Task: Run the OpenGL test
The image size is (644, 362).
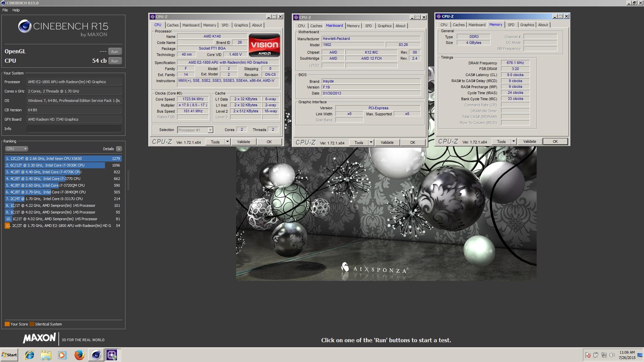Action: 115,52
